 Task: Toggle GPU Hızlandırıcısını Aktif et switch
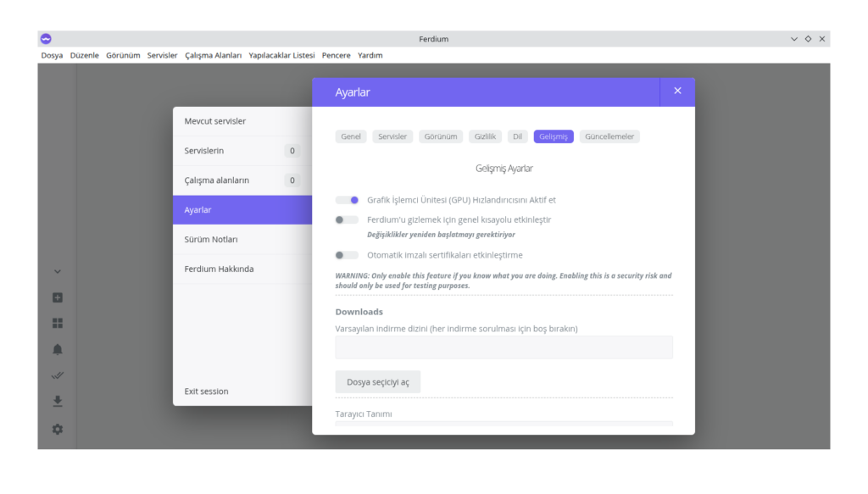[347, 200]
